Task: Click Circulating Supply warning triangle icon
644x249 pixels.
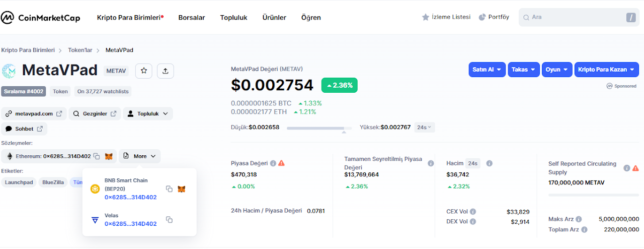Action: click(635, 168)
